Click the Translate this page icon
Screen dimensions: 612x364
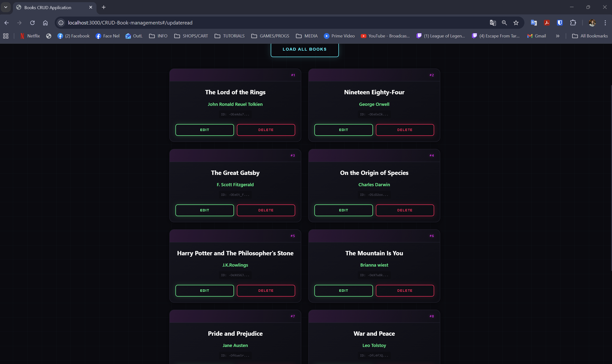point(493,23)
